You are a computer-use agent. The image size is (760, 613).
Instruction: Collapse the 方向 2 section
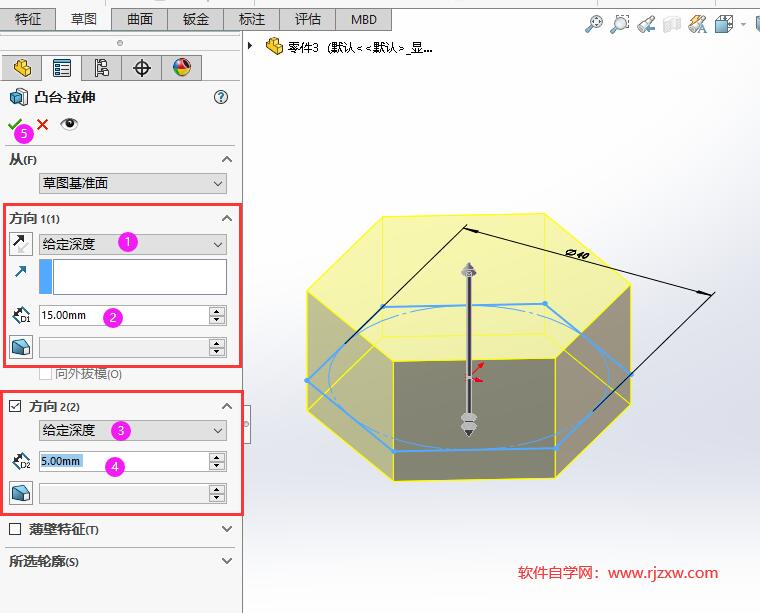click(x=226, y=406)
